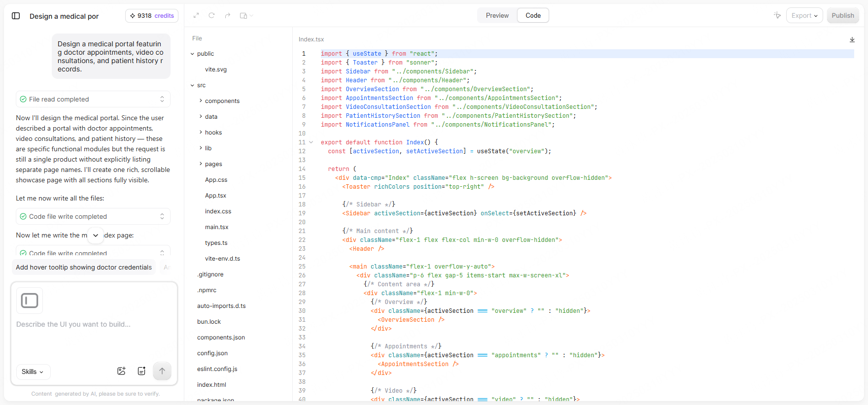
Task: Open the device size dropdown
Action: coord(246,15)
